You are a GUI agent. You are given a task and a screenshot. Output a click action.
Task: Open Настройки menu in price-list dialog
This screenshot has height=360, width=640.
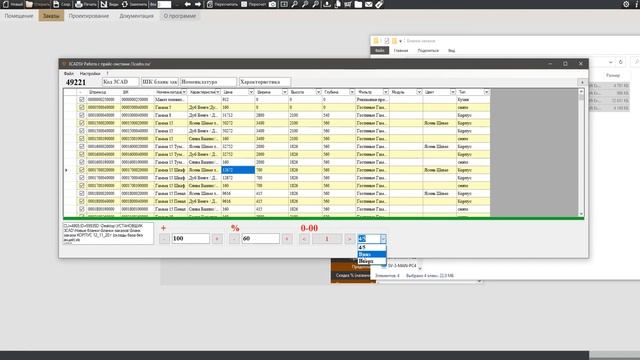[90, 73]
